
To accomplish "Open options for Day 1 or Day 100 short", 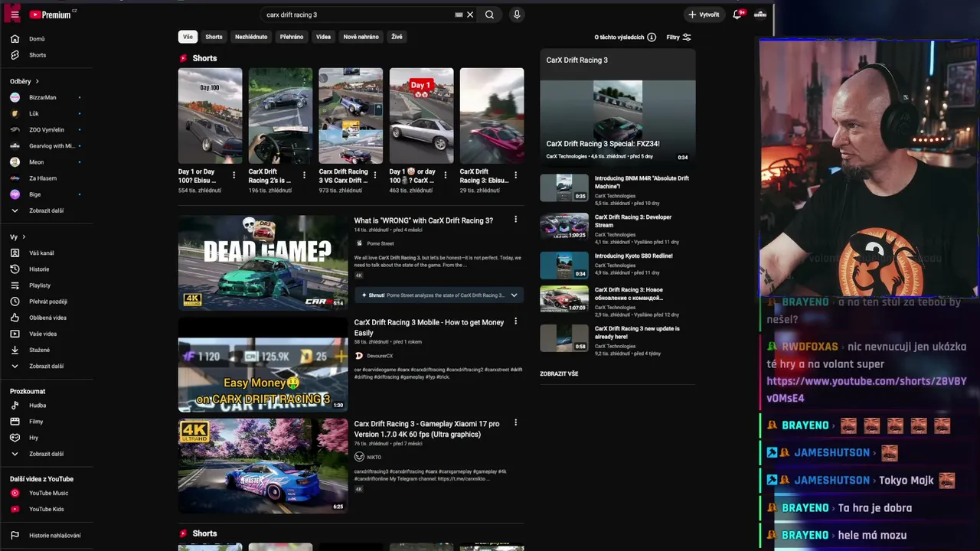I will point(234,175).
